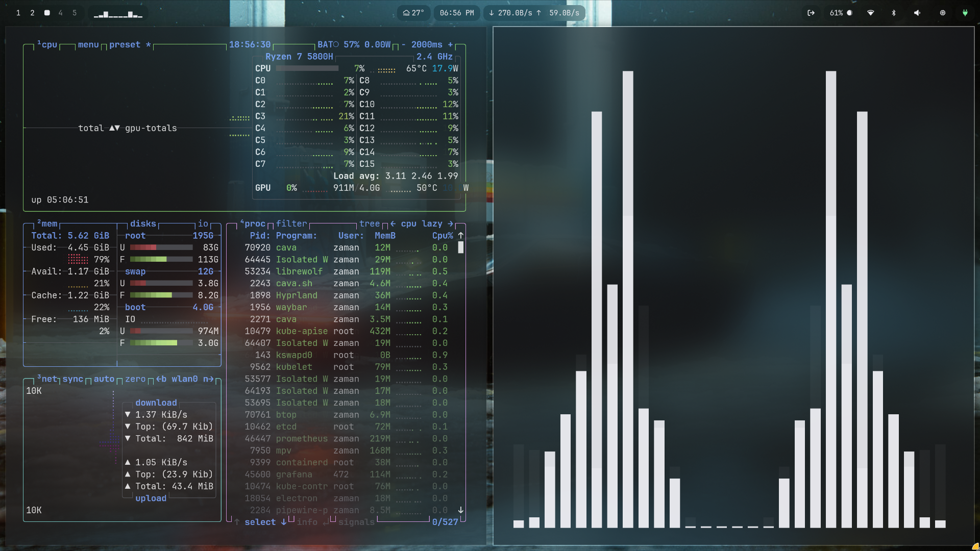This screenshot has height=551, width=980.
Task: Open the btop menu
Action: (x=88, y=45)
